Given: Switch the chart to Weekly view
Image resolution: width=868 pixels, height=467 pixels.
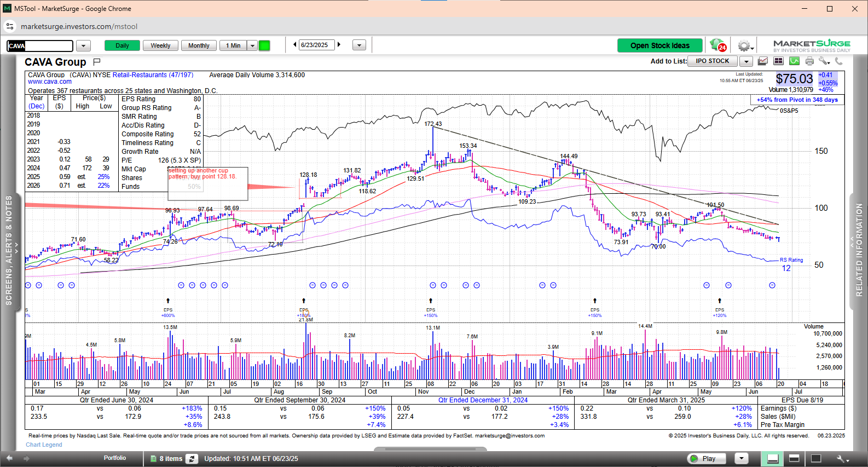Looking at the screenshot, I should [160, 45].
